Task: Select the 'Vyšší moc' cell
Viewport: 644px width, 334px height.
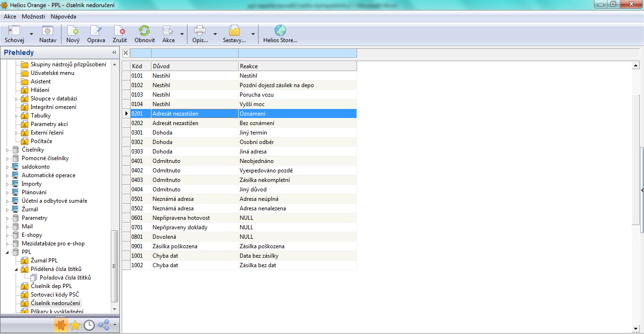Action: (x=297, y=104)
